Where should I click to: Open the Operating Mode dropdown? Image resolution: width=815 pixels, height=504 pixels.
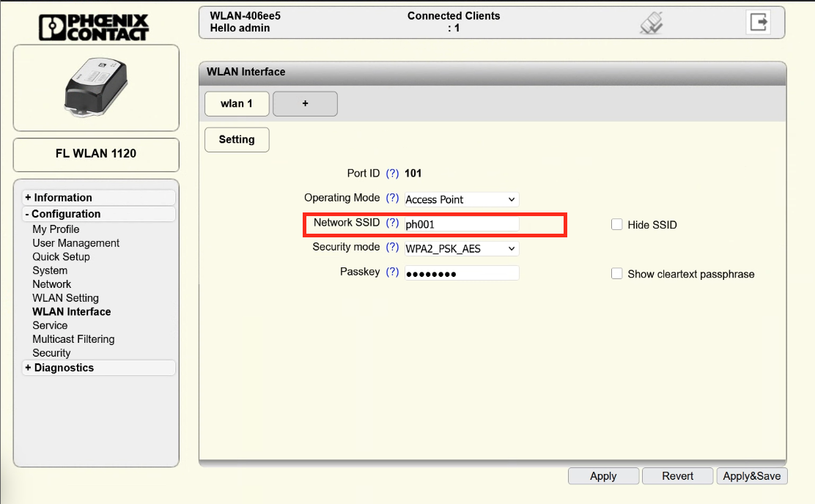tap(461, 199)
